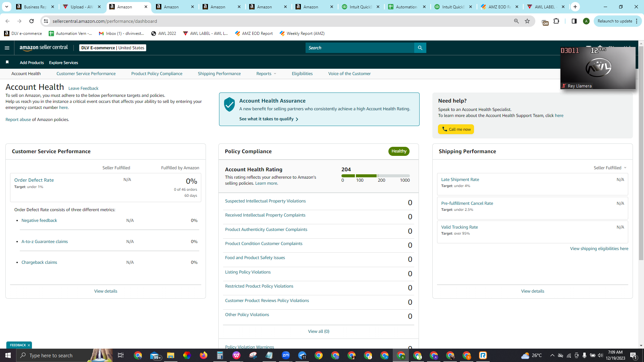Go back using the browser back arrow

coord(7,21)
